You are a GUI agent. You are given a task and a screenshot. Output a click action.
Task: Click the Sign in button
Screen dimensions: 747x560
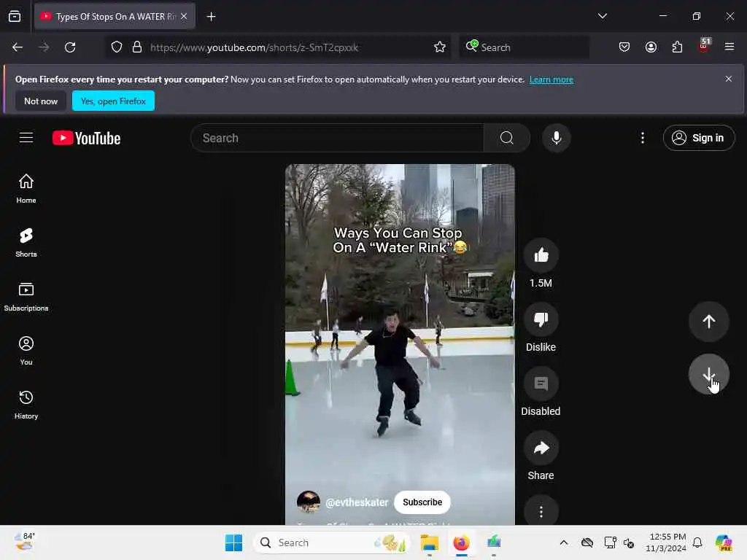coord(698,138)
